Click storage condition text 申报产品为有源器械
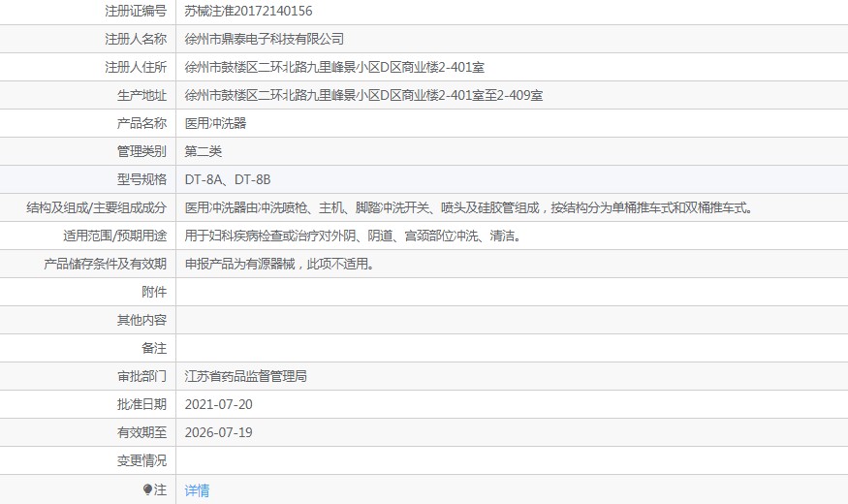Image resolution: width=848 pixels, height=504 pixels. [280, 264]
